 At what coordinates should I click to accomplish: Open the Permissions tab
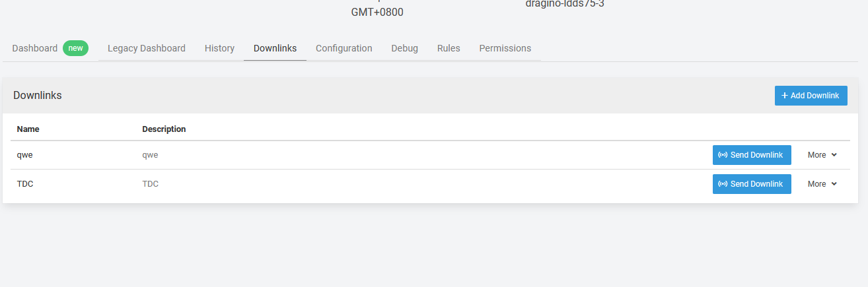pyautogui.click(x=505, y=48)
